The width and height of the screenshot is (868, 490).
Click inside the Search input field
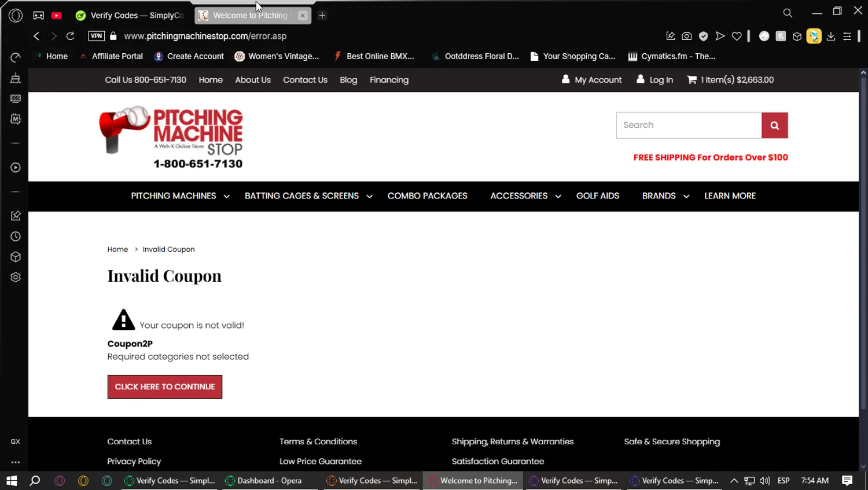coord(689,125)
